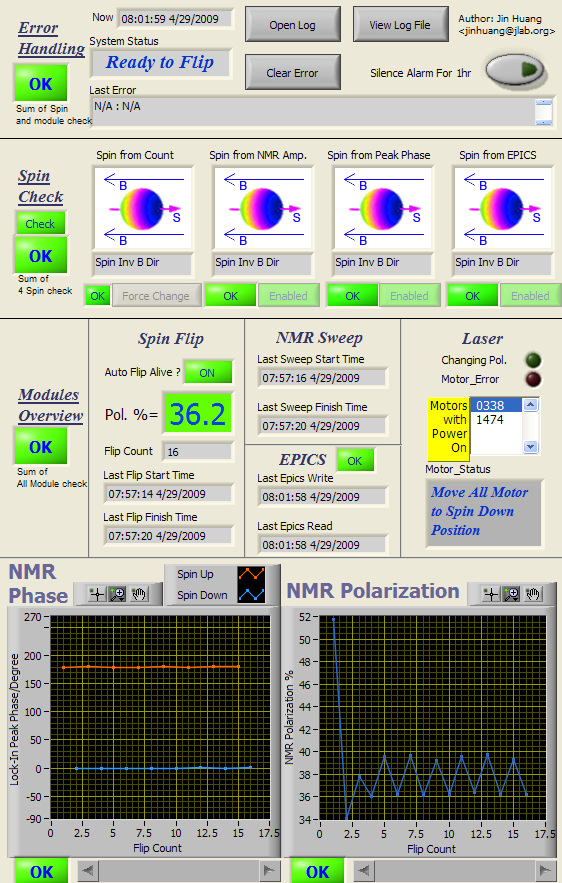
Task: Click the NMR Phase scrollbar right arrow
Action: [x=270, y=871]
